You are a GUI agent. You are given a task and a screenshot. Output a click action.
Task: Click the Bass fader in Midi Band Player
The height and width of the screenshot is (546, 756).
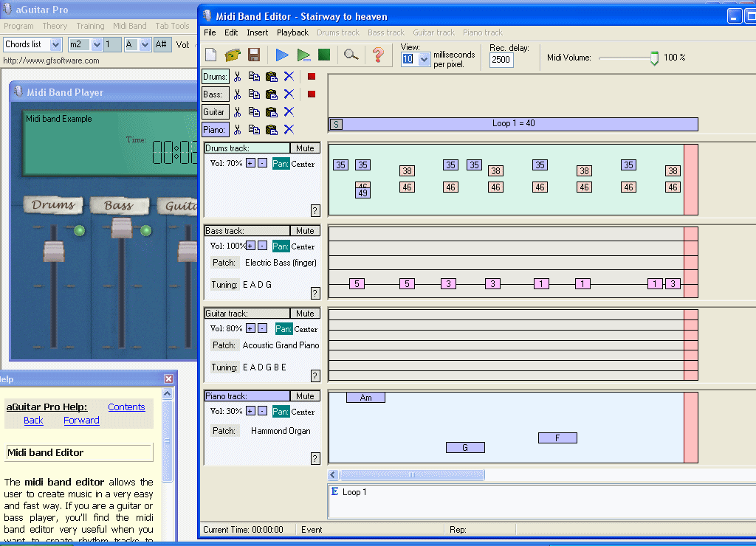click(122, 228)
